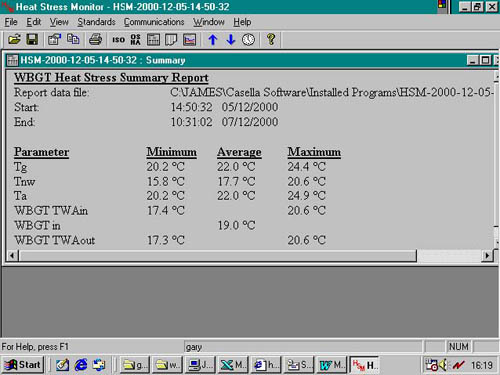The width and height of the screenshot is (500, 375).
Task: Click the Ta maximum value 24.9 °C
Action: point(307,196)
